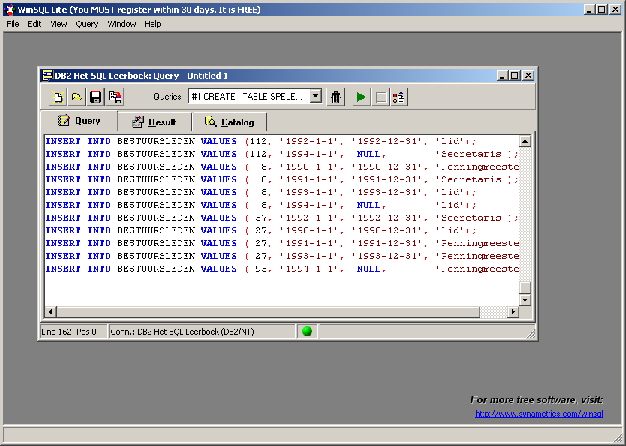Run the query with the green play icon
Viewport: 626px width, 446px height.
[x=361, y=97]
